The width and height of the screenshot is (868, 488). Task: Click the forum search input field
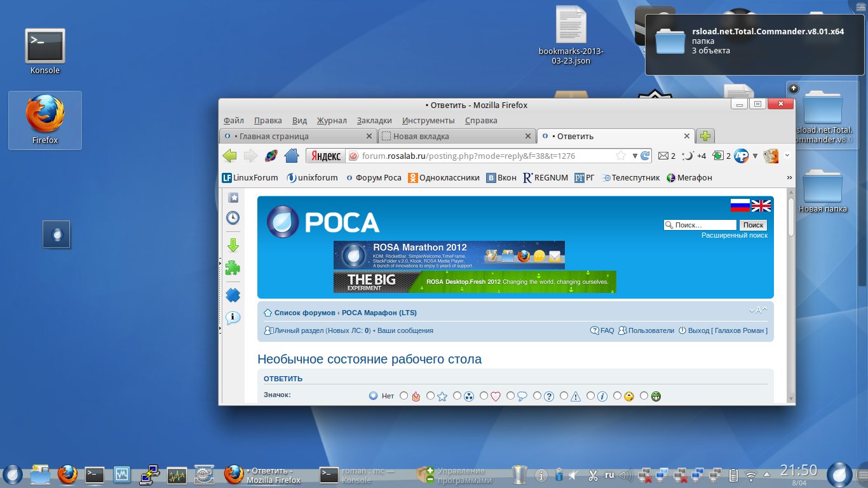[700, 225]
